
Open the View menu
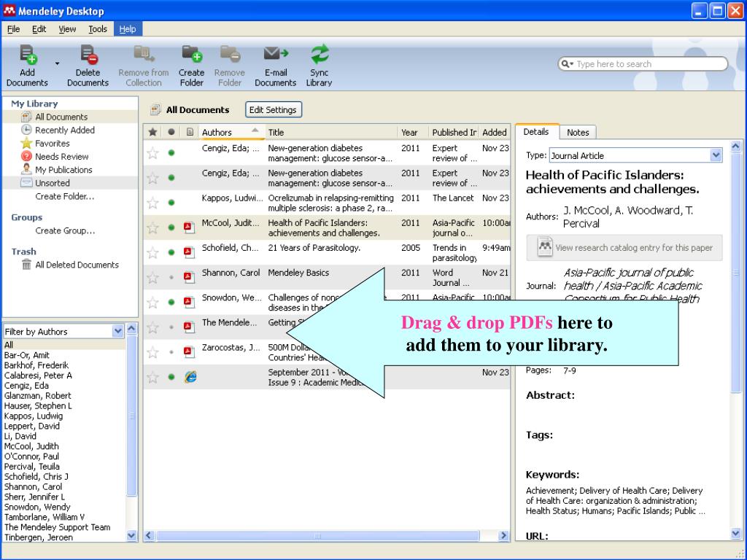click(67, 29)
